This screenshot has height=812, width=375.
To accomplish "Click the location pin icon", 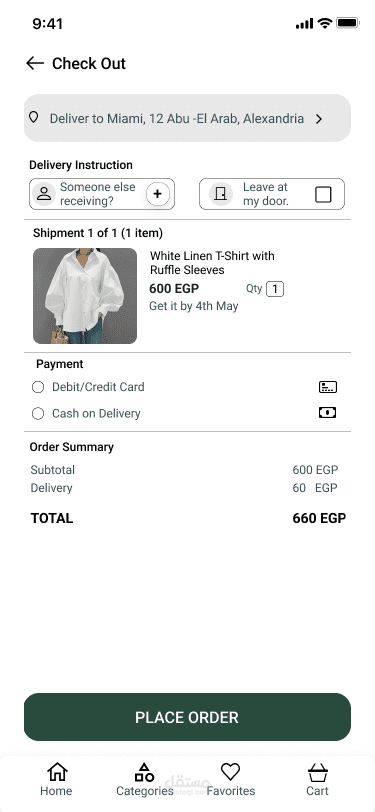I will [34, 118].
